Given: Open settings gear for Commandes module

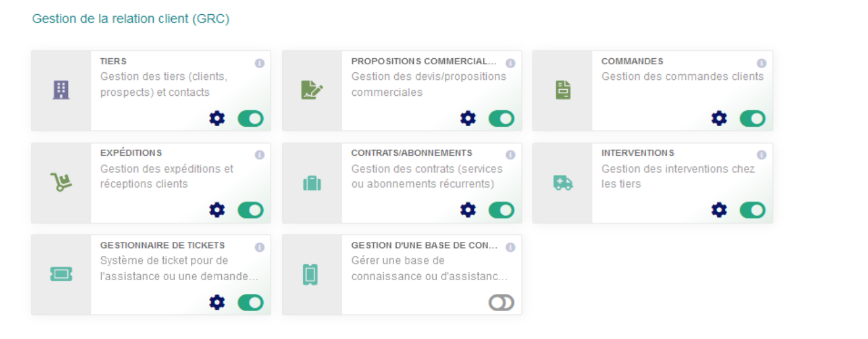Looking at the screenshot, I should point(719,118).
